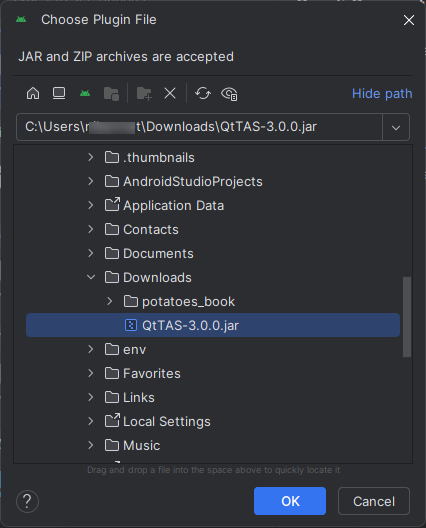Select the Music folder

tap(141, 446)
